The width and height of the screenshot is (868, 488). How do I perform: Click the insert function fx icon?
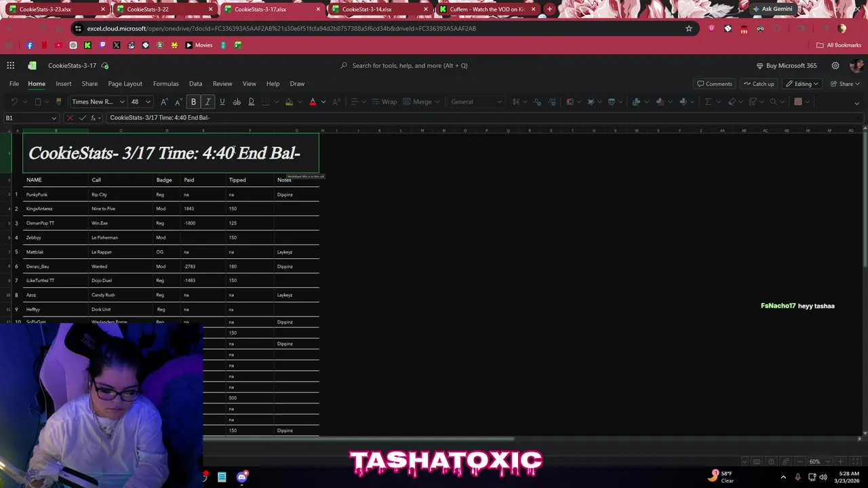point(94,118)
